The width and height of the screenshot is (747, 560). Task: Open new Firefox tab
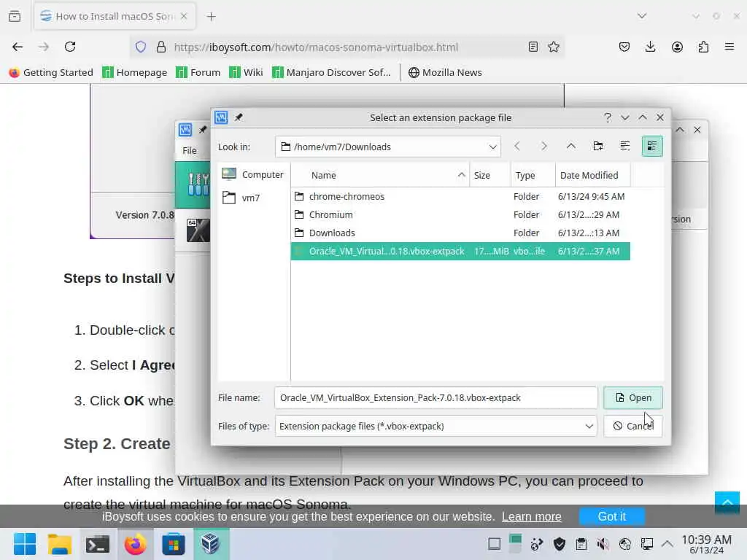pyautogui.click(x=211, y=17)
